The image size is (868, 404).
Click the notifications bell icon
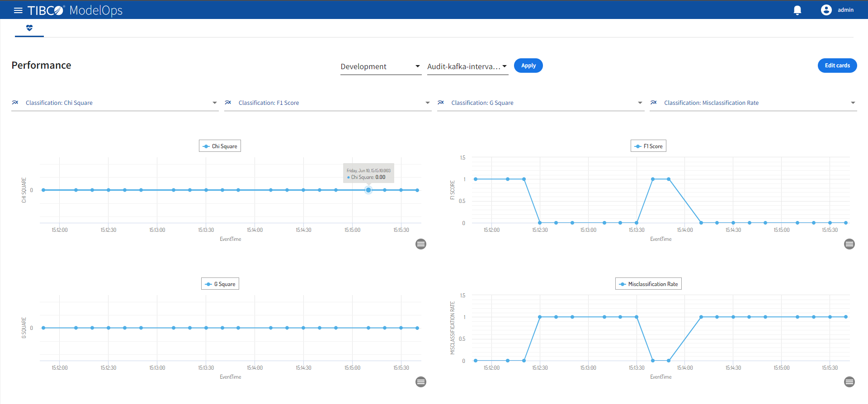pyautogui.click(x=797, y=10)
